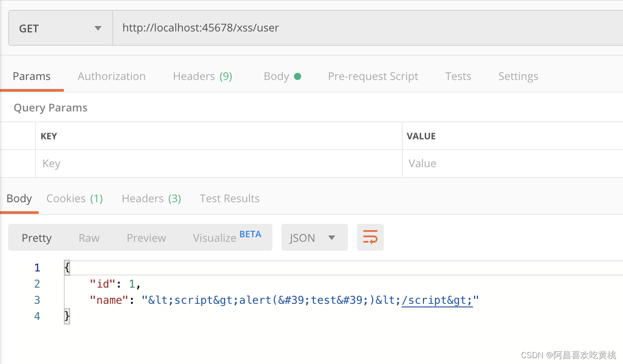Click the query param Value field
Screen dimensions: 623x364
(x=512, y=164)
